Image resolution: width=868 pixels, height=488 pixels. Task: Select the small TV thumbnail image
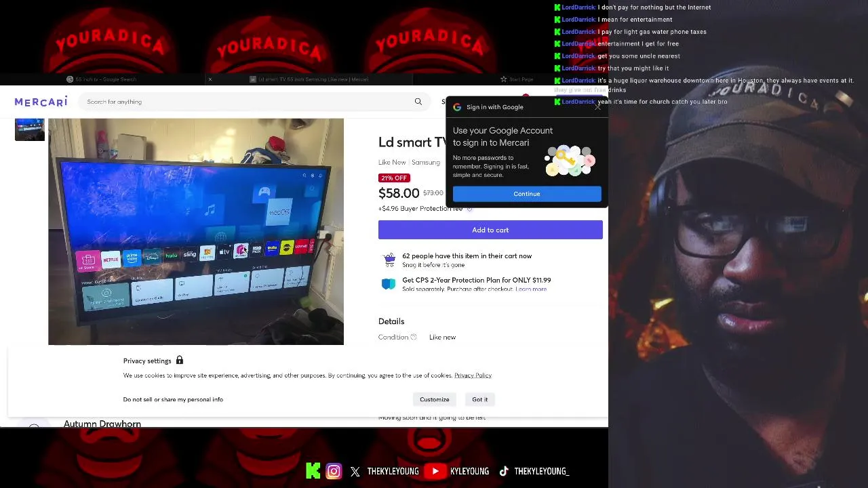[x=30, y=129]
